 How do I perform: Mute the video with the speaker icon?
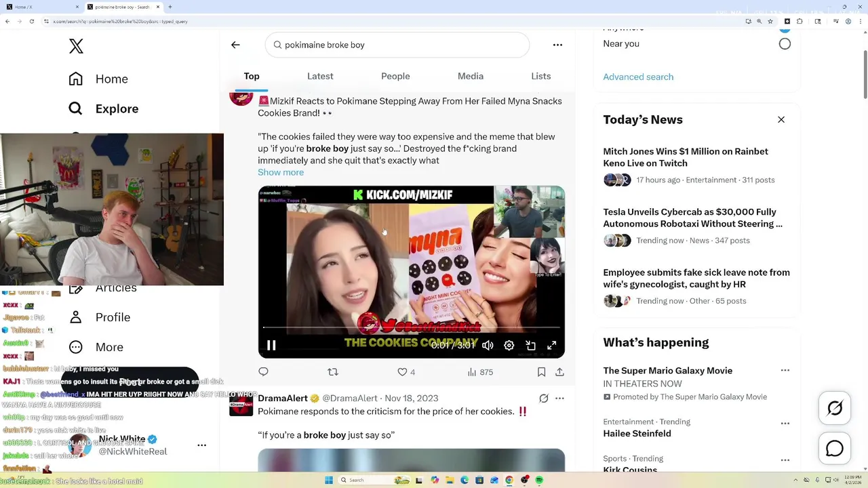(488, 346)
